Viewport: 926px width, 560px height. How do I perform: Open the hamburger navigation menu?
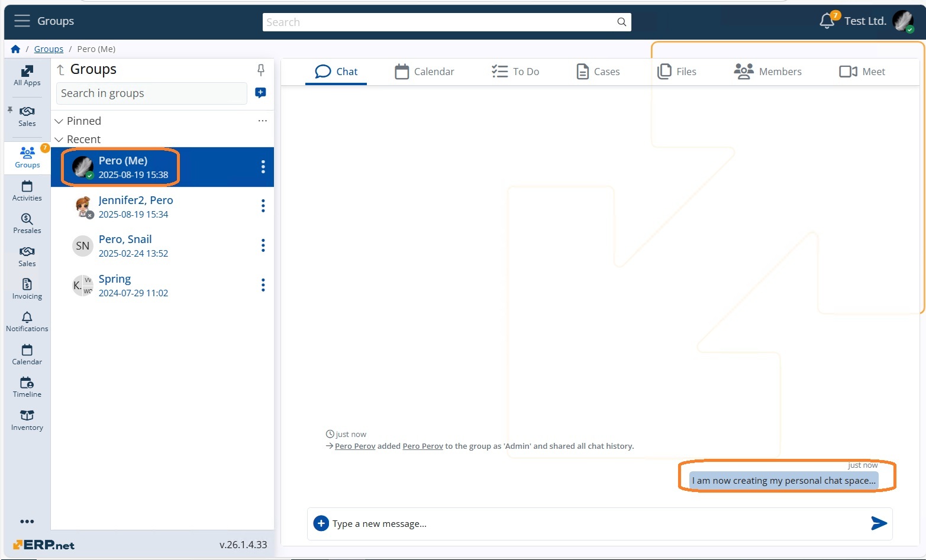tap(22, 21)
